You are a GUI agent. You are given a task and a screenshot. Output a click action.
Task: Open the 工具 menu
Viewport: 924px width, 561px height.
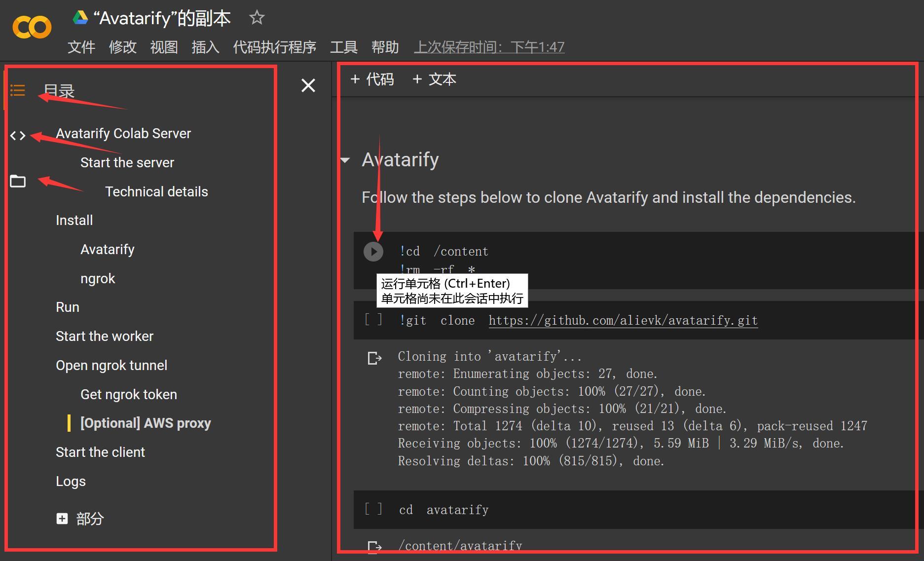point(343,47)
